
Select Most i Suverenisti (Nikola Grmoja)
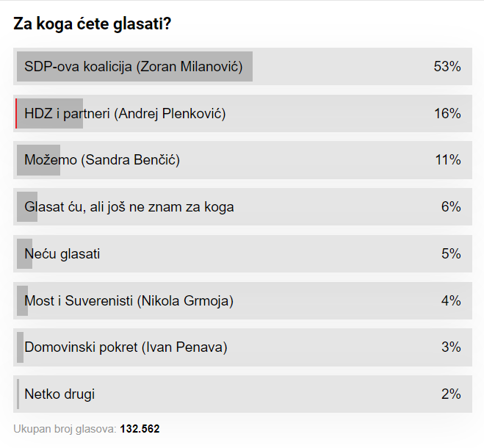[x=129, y=300]
